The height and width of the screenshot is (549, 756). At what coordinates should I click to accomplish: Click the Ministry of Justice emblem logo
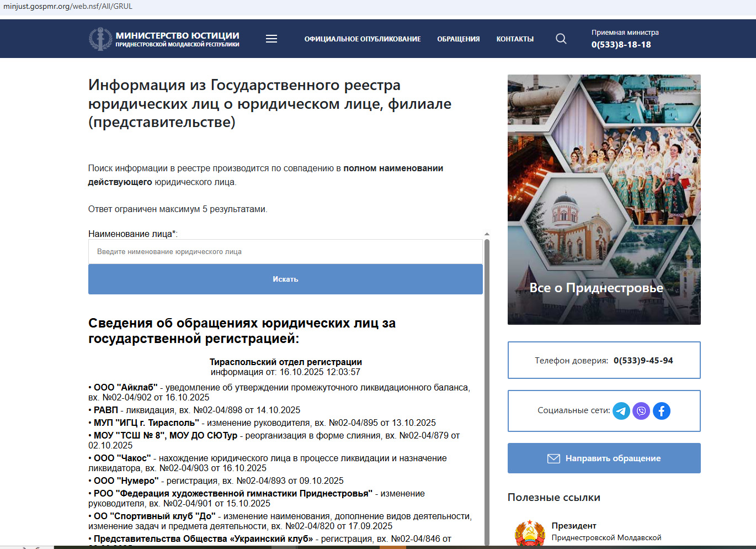(100, 39)
